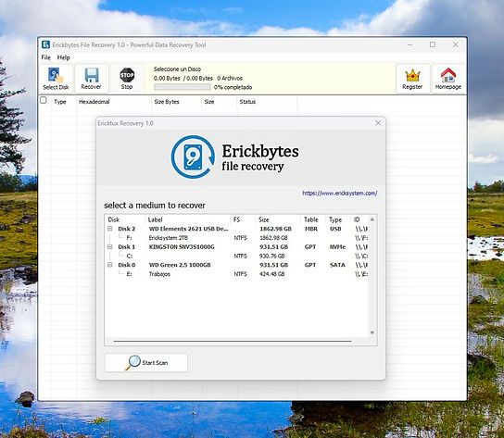Click the scan progress bar
The image size is (504, 438).
point(182,87)
